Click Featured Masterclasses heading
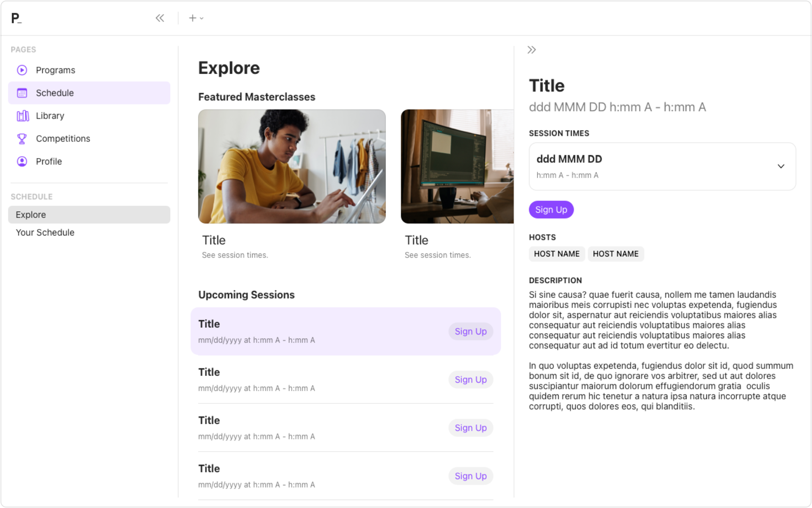This screenshot has width=812, height=508. pyautogui.click(x=257, y=97)
